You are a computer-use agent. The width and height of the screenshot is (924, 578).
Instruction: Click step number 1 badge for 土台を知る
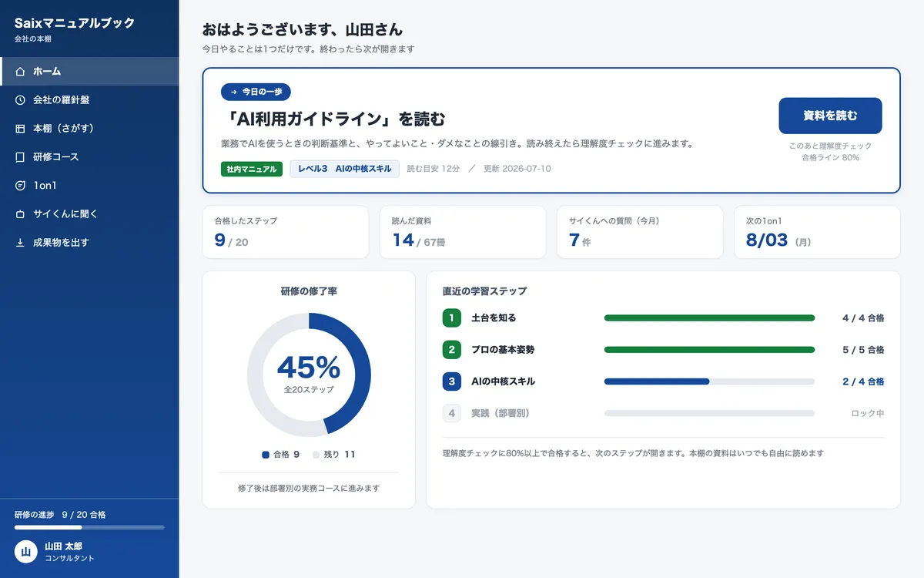point(452,318)
